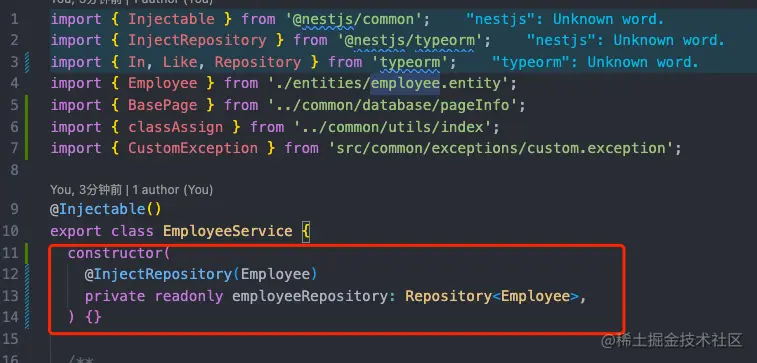Viewport: 757px width, 363px height.
Task: Click the 'private' keyword on line 13
Action: point(115,295)
